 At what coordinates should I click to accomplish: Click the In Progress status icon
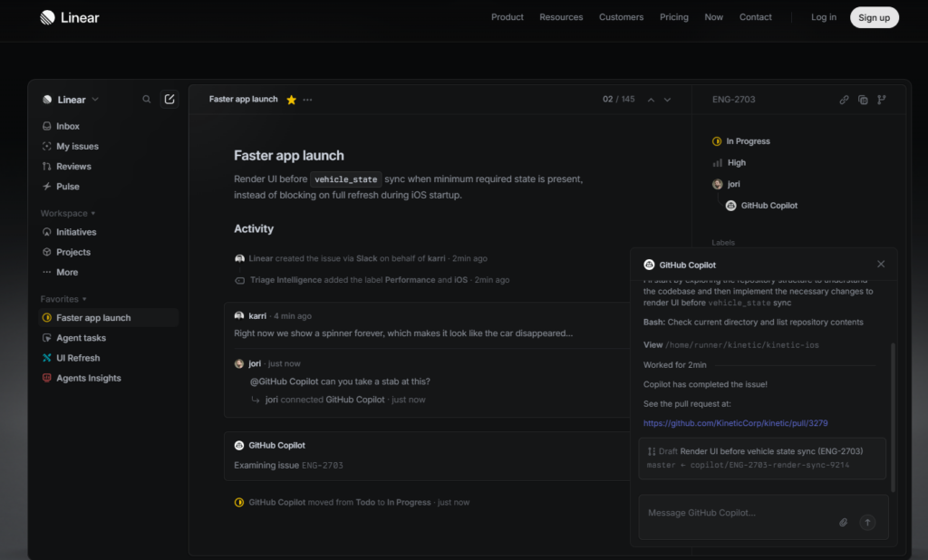point(717,141)
